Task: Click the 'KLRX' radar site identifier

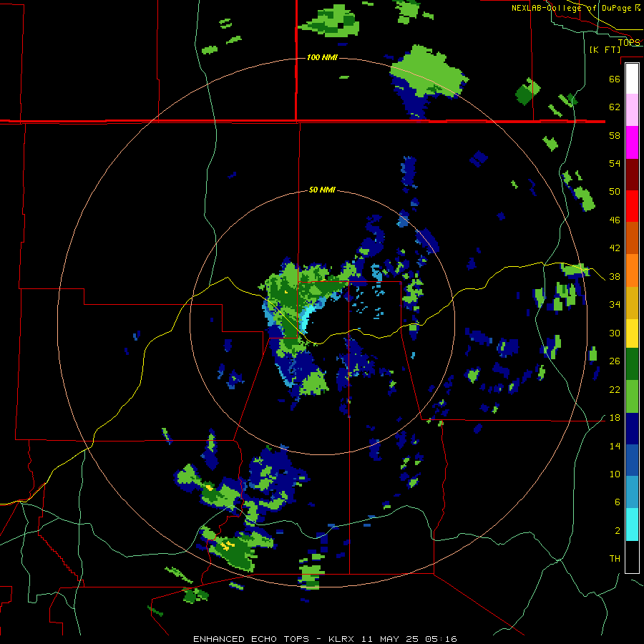Action: [342, 639]
